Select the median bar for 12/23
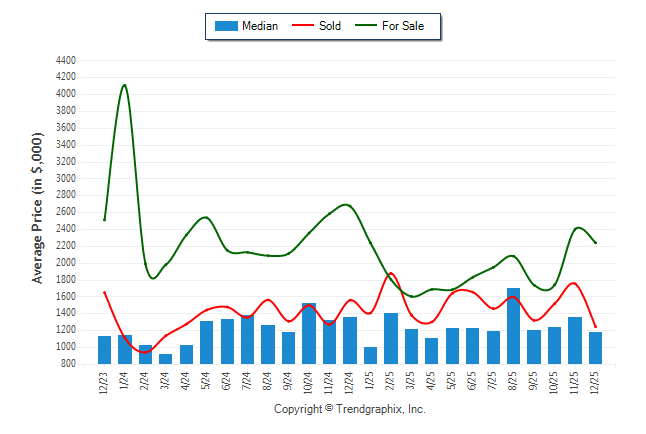 [105, 350]
